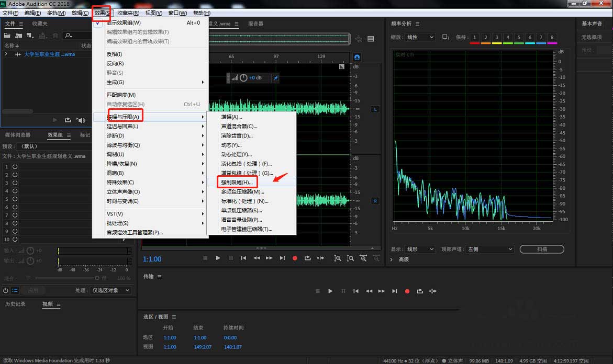
Task: Click the 扫描 button
Action: (542, 249)
